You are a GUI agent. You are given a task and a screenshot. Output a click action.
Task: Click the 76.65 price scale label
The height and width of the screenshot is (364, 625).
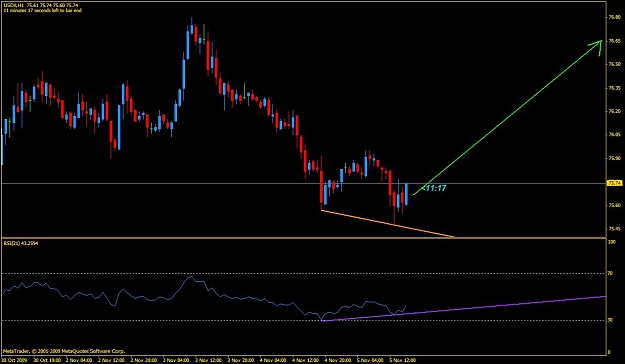pos(614,41)
